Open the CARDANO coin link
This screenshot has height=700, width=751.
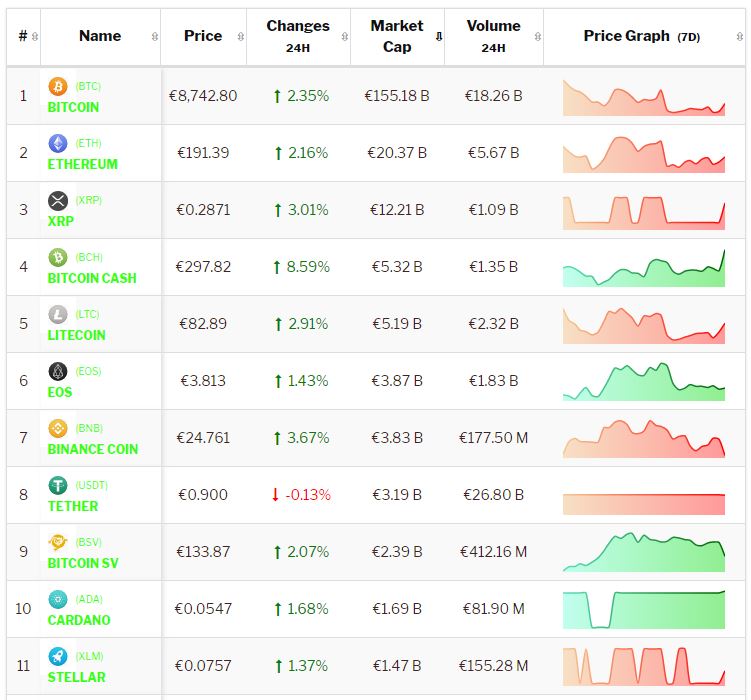tap(79, 620)
